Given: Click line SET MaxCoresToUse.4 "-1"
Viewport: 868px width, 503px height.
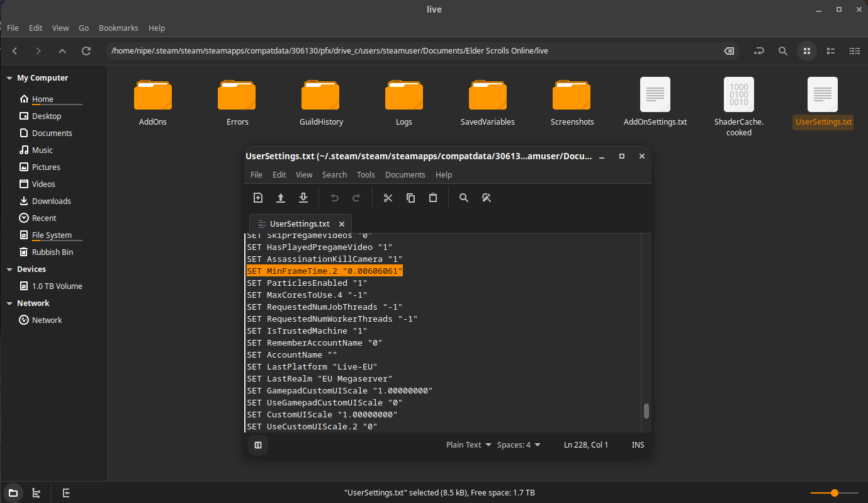Looking at the screenshot, I should 307,295.
